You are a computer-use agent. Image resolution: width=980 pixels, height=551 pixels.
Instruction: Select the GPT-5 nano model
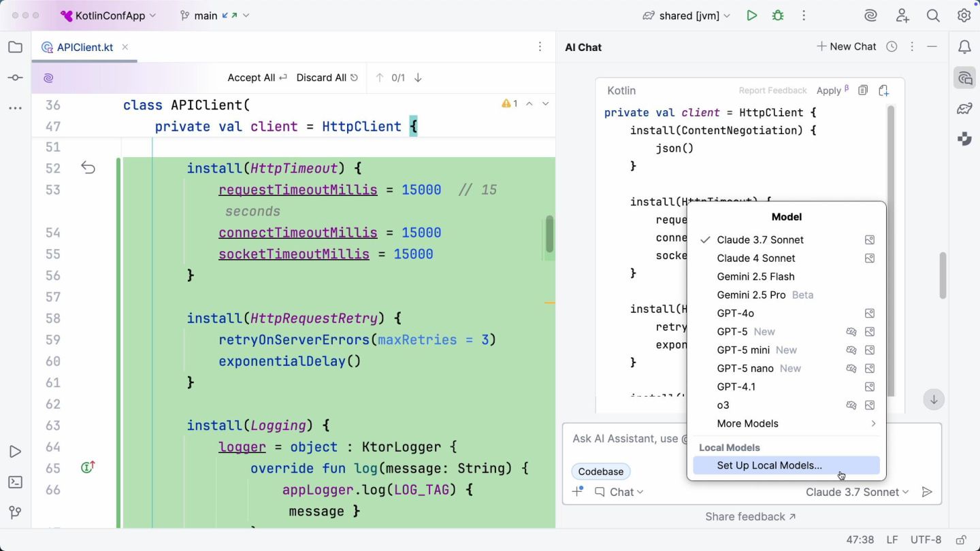[x=787, y=368]
